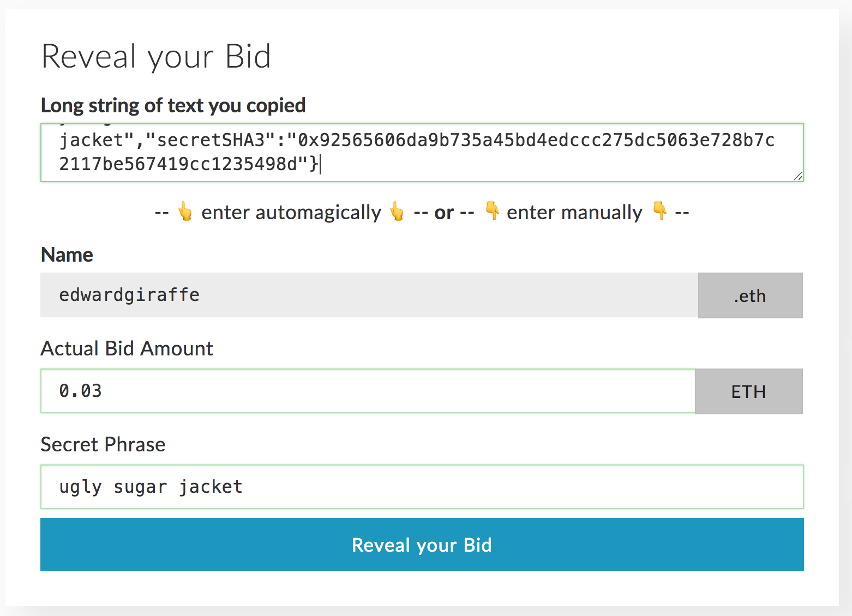This screenshot has height=616, width=852.
Task: Click the "enter automagically" text
Action: pyautogui.click(x=291, y=213)
